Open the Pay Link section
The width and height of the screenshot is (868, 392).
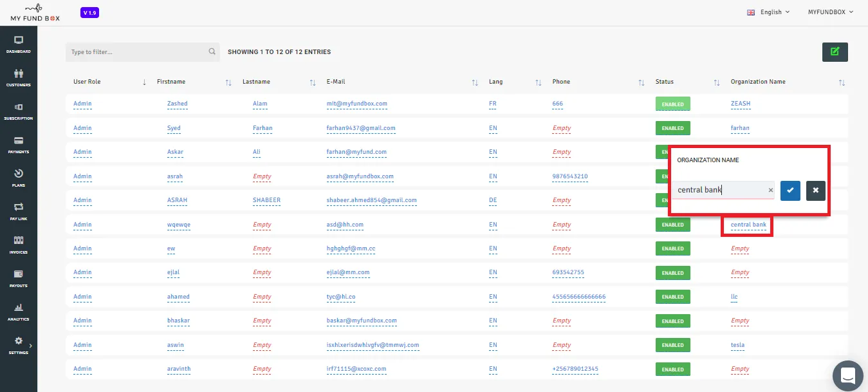[x=19, y=211]
